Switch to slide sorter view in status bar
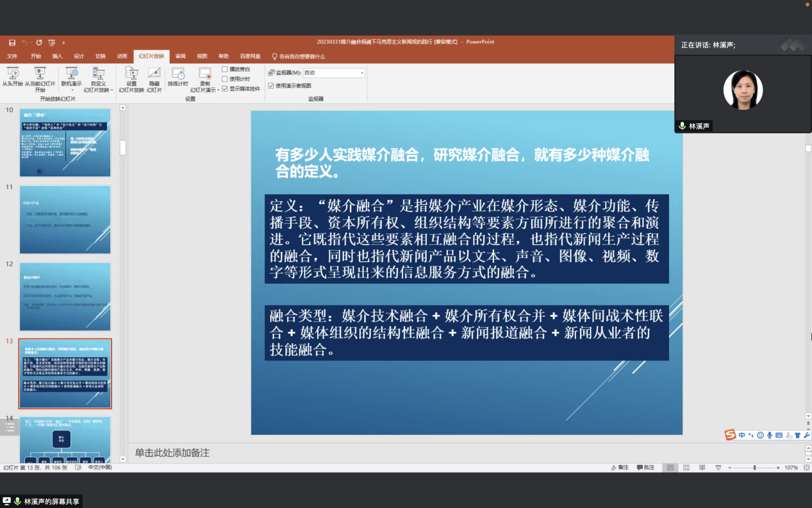Screen dimensions: 812x508 click(686, 468)
